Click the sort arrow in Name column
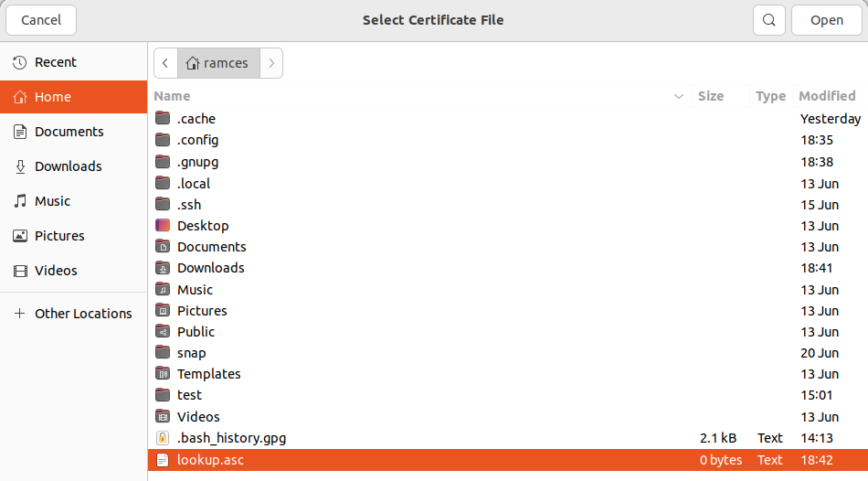868x481 pixels. (x=679, y=96)
